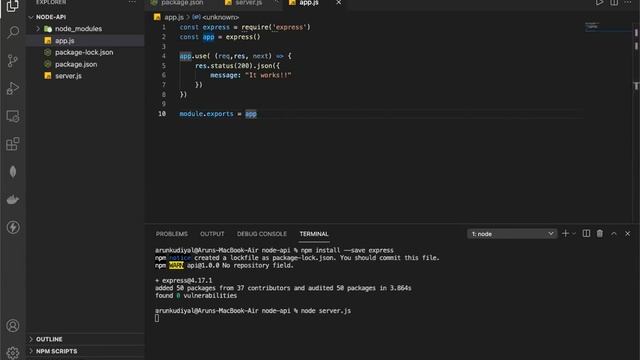Open the Extensions view
Viewport: 640px width, 360px height.
tap(13, 144)
